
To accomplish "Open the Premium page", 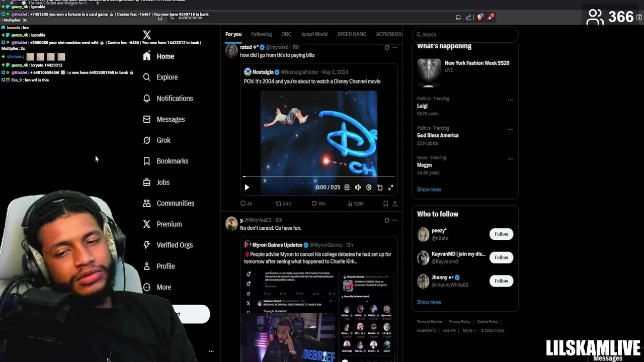I will (162, 224).
